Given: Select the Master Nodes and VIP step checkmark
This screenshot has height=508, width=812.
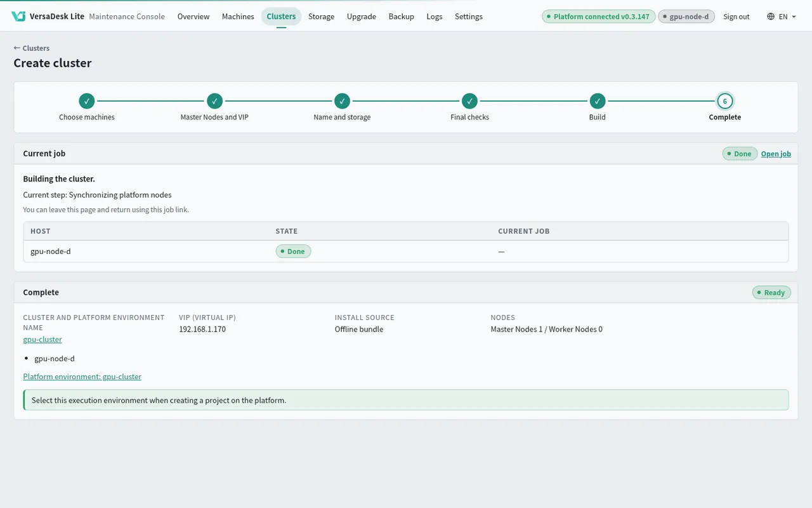Looking at the screenshot, I should (214, 101).
